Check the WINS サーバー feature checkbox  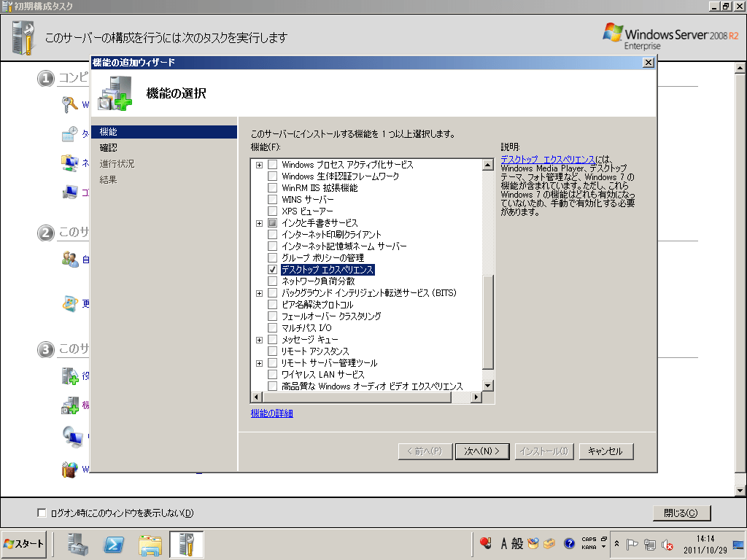[273, 200]
